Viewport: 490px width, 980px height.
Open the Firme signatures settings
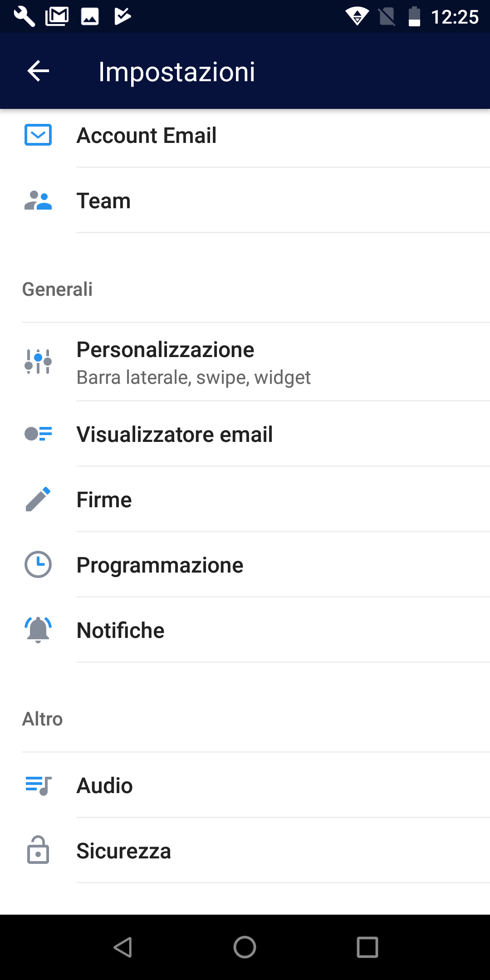[x=245, y=500]
